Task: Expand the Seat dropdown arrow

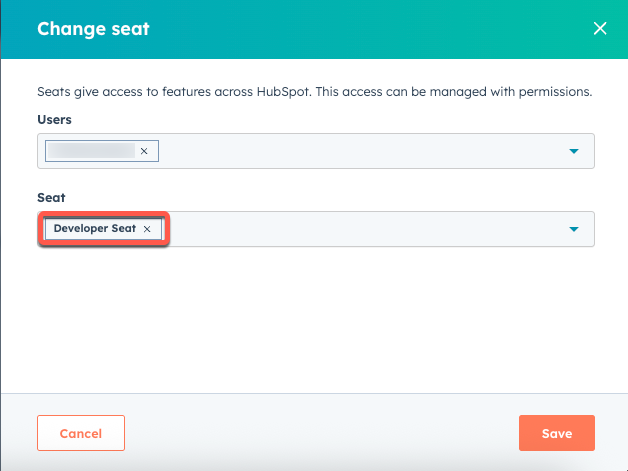Action: click(574, 229)
